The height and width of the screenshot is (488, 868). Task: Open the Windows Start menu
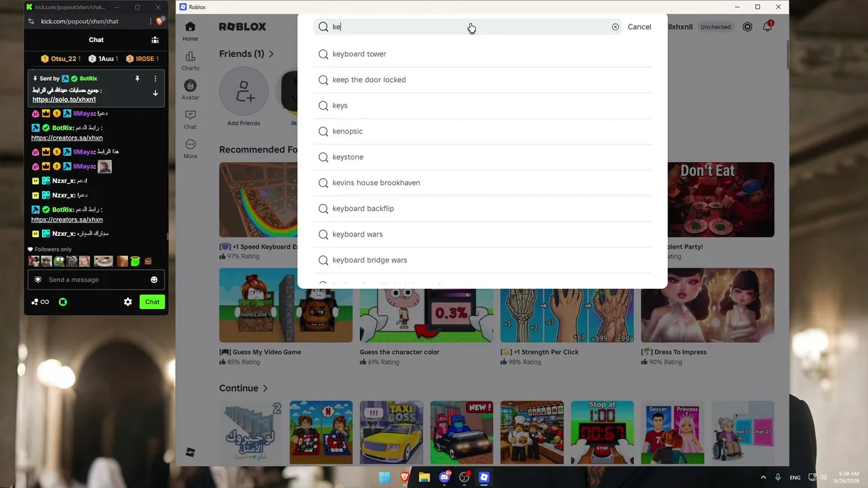pos(384,477)
